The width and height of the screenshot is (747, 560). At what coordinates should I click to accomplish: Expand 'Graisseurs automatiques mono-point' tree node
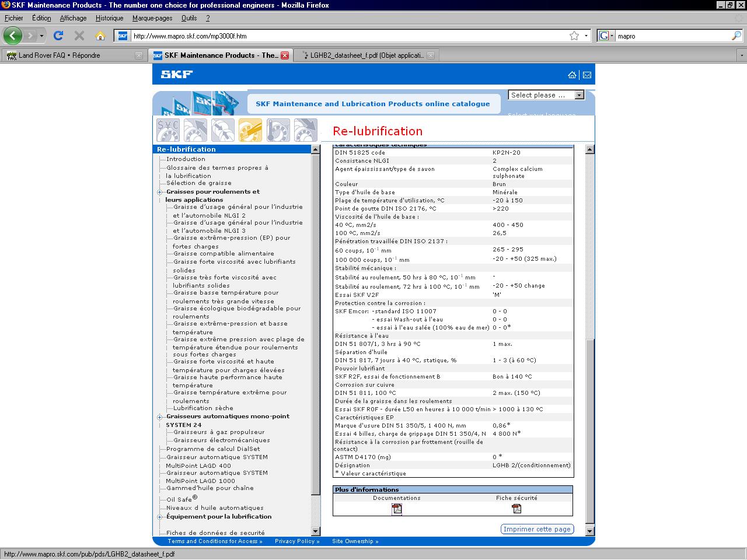159,416
